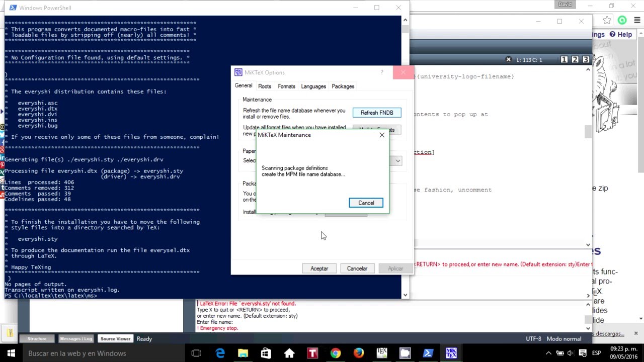Viewport: 644px width, 362px height.
Task: Click the Buscar en la web search box
Action: click(103, 353)
